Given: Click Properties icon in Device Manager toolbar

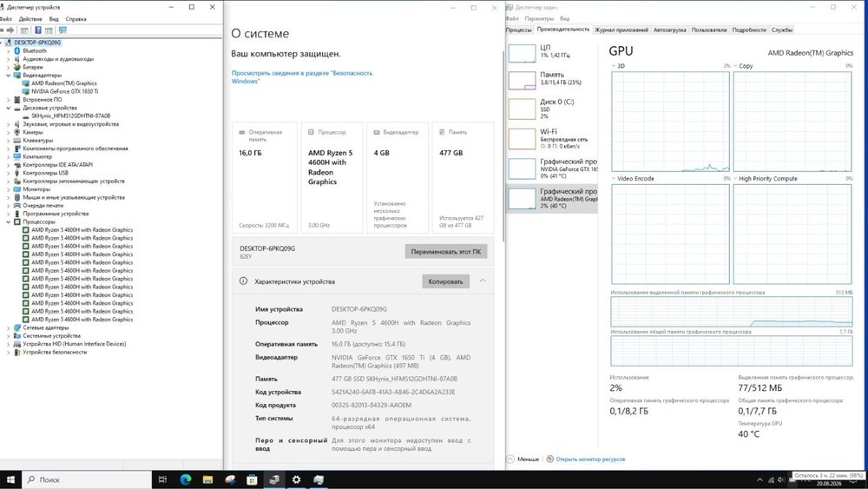Looking at the screenshot, I should coord(24,30).
